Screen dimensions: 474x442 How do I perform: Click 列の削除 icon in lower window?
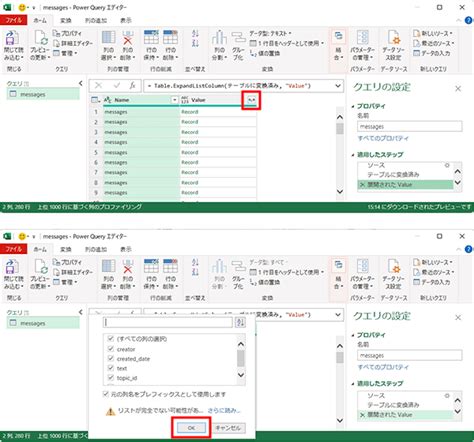[x=128, y=266]
